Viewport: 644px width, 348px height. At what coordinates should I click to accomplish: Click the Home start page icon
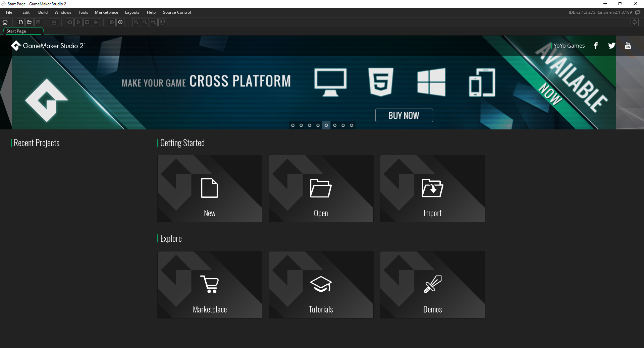point(5,22)
